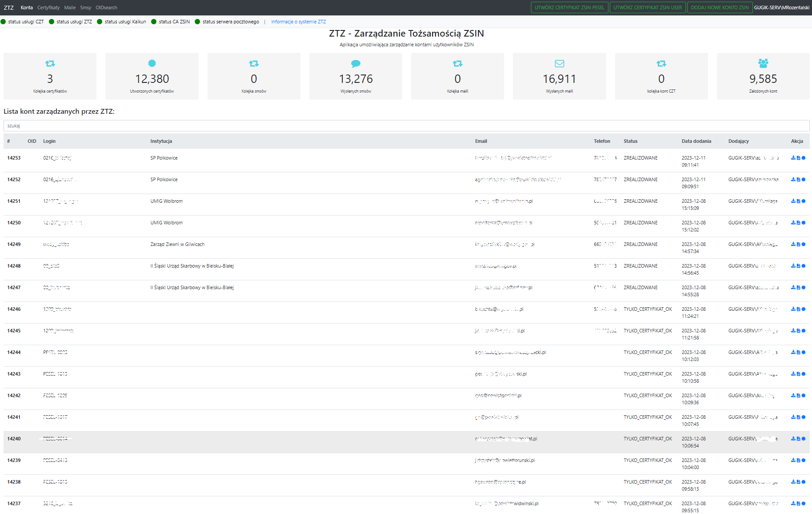
Task: Click the Data dodania column header
Action: pyautogui.click(x=696, y=141)
